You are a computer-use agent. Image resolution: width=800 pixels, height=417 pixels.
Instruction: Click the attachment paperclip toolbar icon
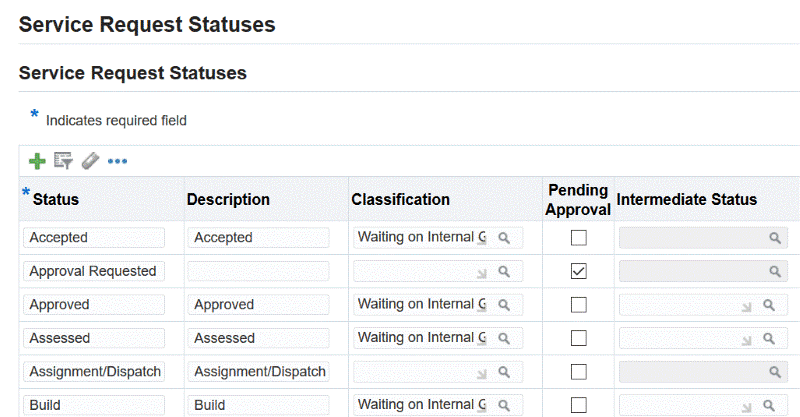click(91, 161)
